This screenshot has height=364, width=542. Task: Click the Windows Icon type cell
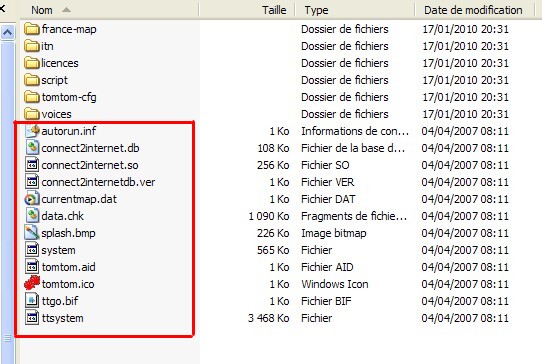pos(335,284)
